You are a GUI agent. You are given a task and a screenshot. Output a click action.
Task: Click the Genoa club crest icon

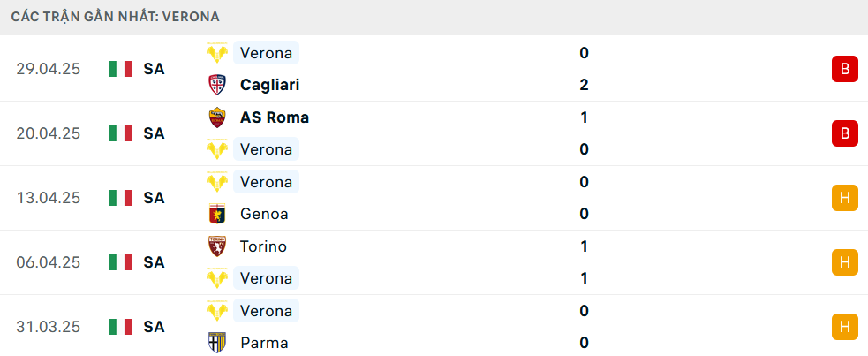[x=217, y=214]
